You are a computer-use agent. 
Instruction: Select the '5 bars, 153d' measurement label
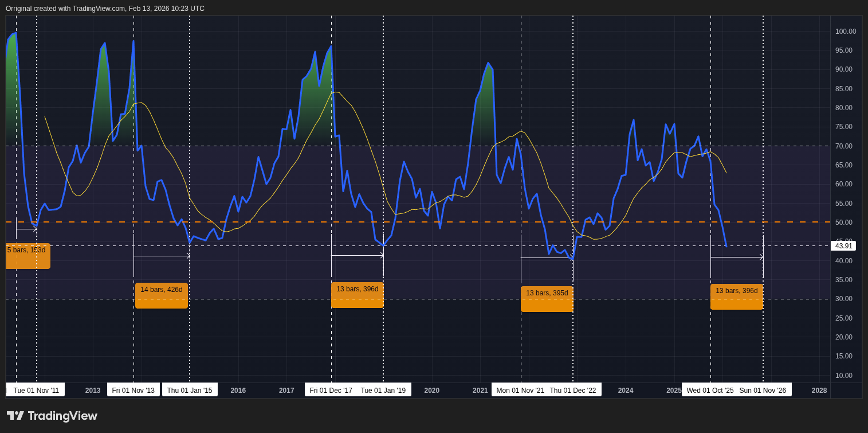[x=28, y=256]
